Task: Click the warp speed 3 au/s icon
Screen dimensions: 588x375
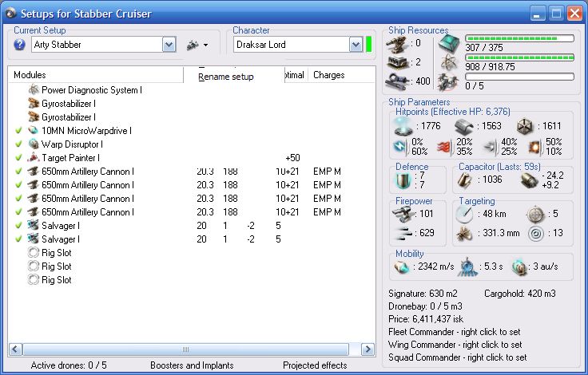Action: coord(519,267)
